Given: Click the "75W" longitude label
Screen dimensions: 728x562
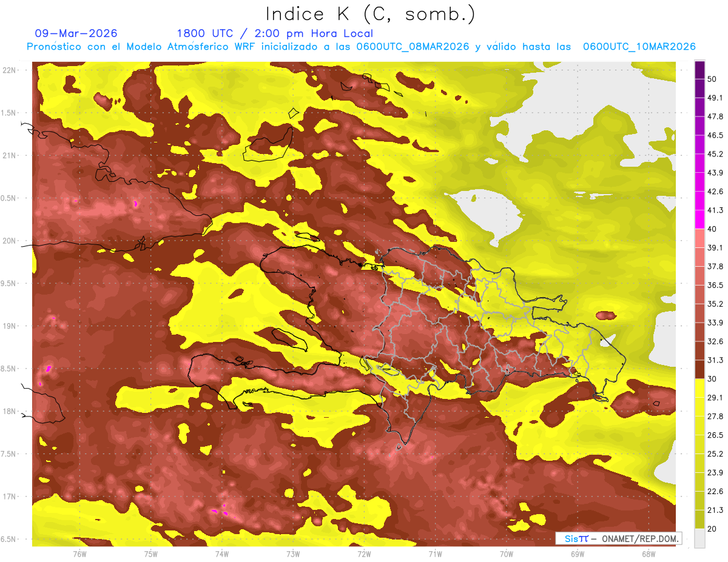Looking at the screenshot, I should [151, 554].
